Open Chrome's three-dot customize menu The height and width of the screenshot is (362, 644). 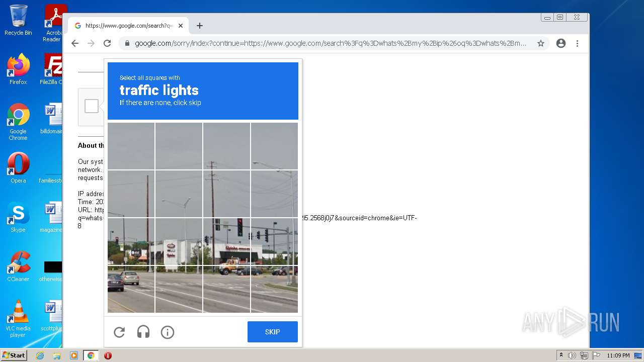577,43
